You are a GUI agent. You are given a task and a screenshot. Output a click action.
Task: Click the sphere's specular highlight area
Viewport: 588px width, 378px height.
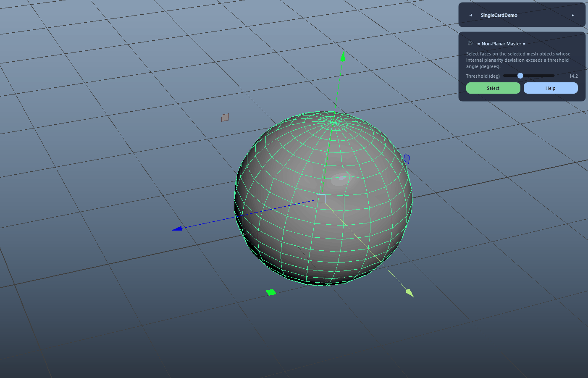[x=341, y=179]
